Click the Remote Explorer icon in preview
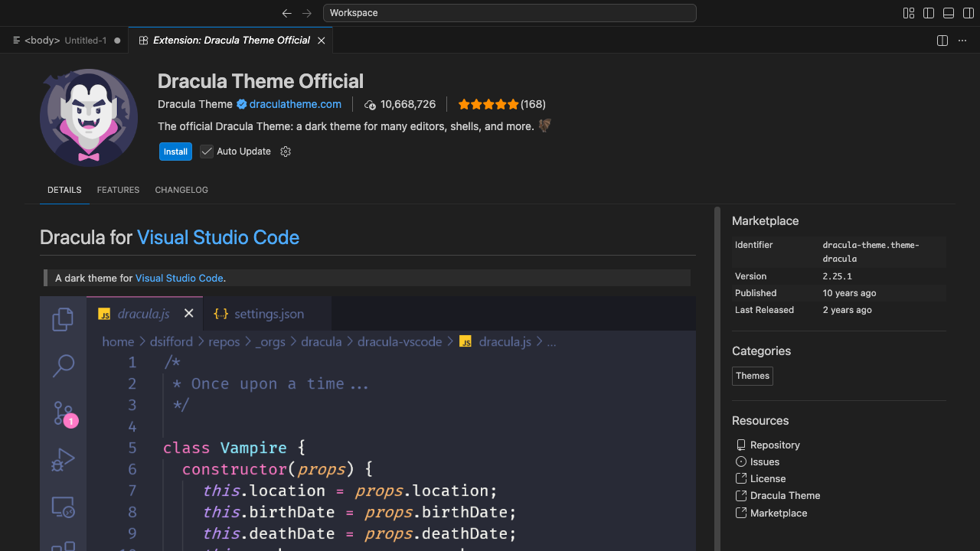 [63, 507]
